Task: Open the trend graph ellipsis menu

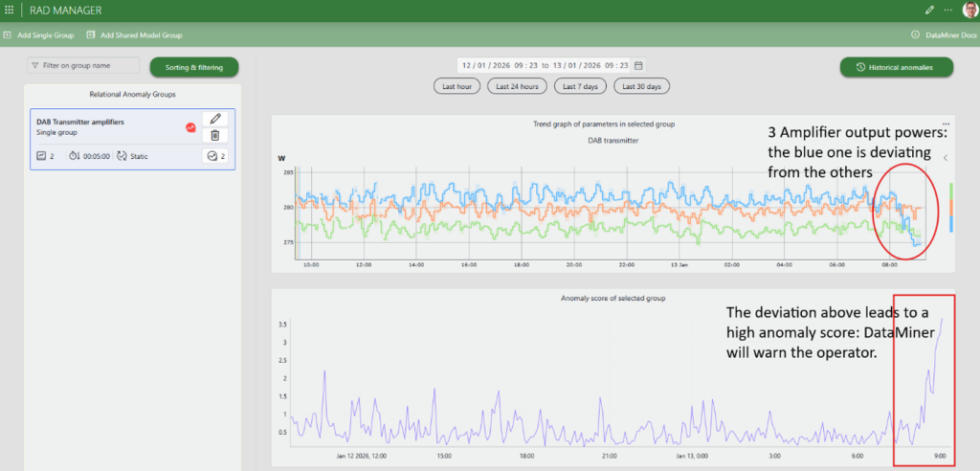Action: [x=946, y=124]
